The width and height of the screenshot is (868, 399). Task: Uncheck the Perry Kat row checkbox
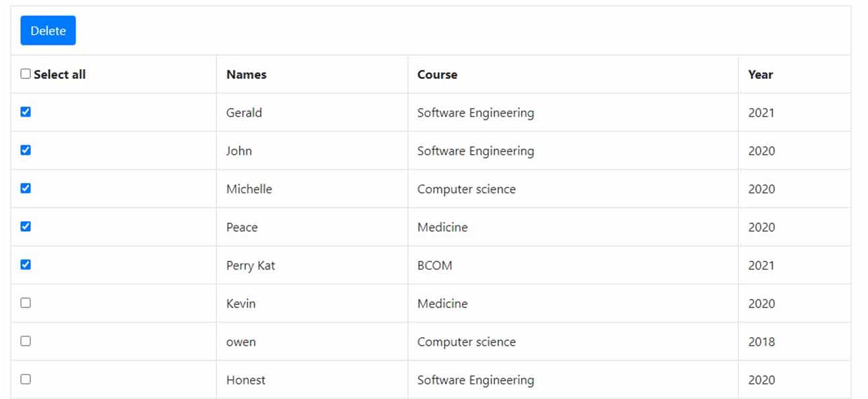coord(26,265)
